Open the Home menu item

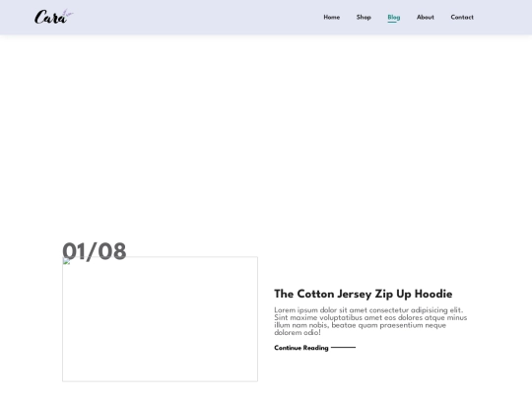331,17
